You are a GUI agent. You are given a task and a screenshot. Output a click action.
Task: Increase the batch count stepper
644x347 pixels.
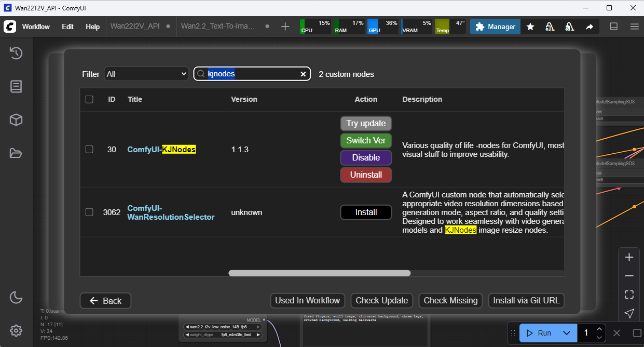click(599, 329)
